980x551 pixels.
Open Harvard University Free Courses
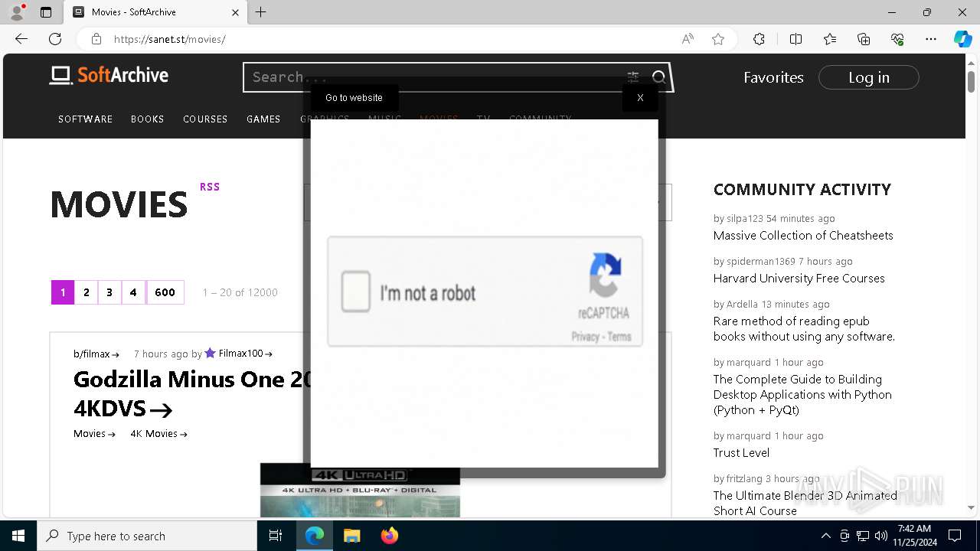(799, 279)
